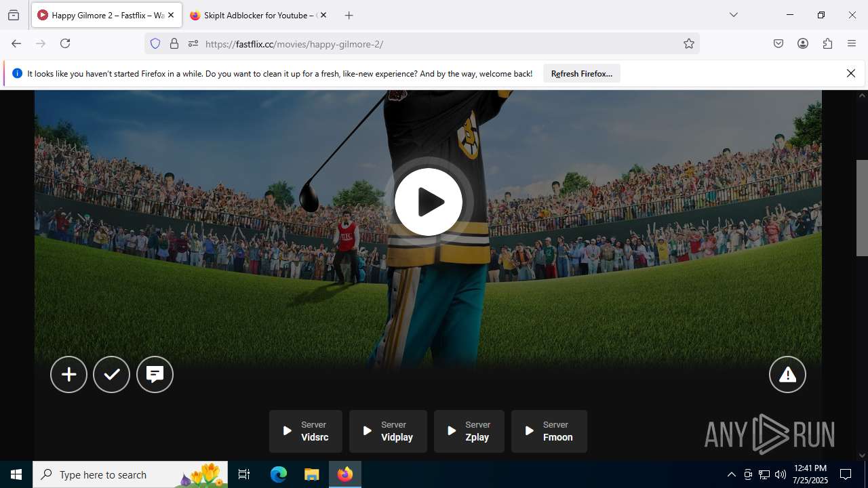This screenshot has height=488, width=868.
Task: Play the Happy Gilmore 2 video
Action: coord(429,202)
